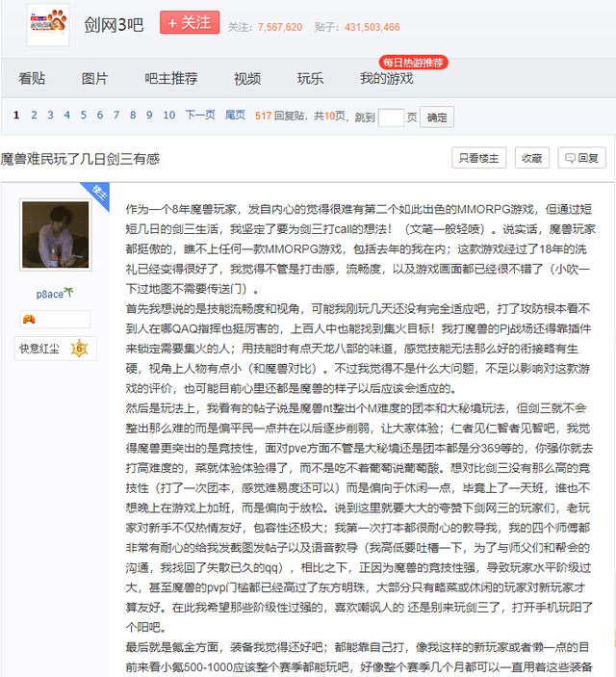Confirm page jump with 确定 button

[436, 117]
